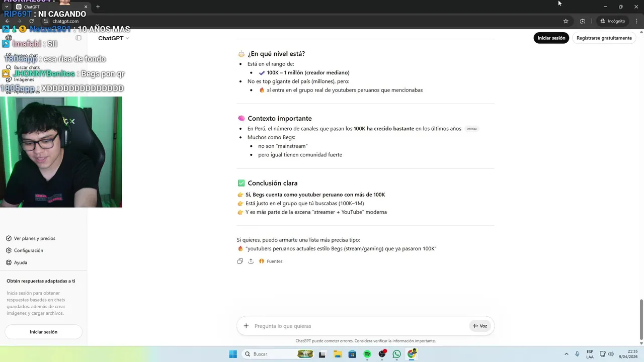This screenshot has width=644, height=362.
Task: Click the microphone tray icon
Action: [x=577, y=354]
